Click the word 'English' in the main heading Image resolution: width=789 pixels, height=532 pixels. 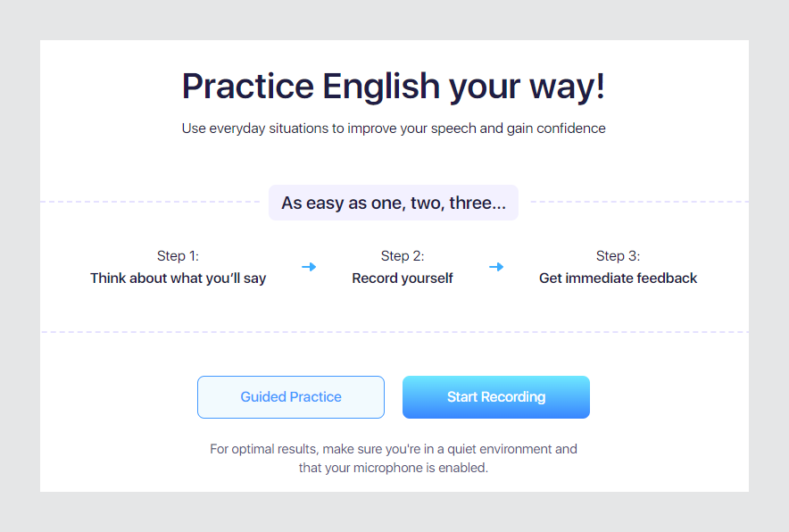pos(381,87)
